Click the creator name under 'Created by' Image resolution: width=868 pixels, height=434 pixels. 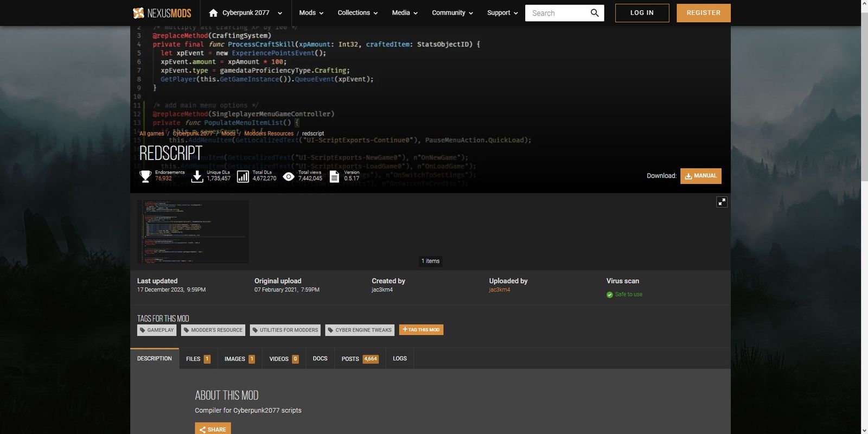pos(382,290)
